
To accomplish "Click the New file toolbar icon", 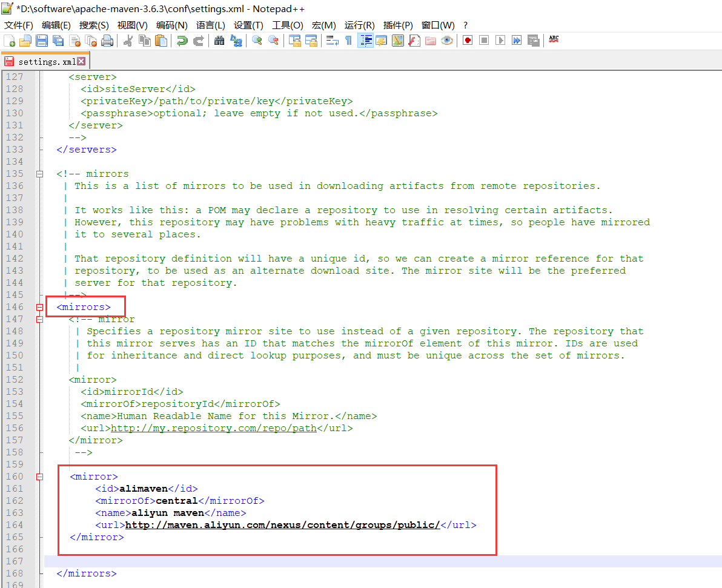I will coord(9,41).
